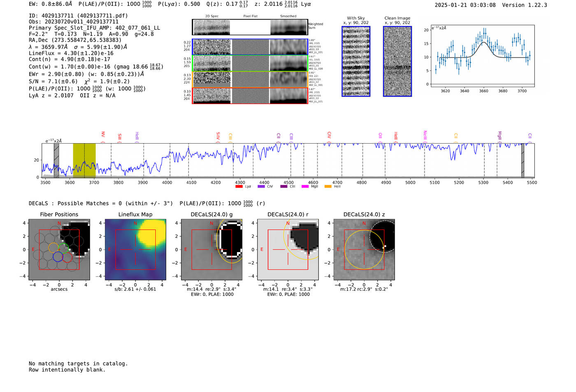Open the With Sky image cutout
Image resolution: width=576 pixels, height=392 pixels.
pyautogui.click(x=356, y=61)
